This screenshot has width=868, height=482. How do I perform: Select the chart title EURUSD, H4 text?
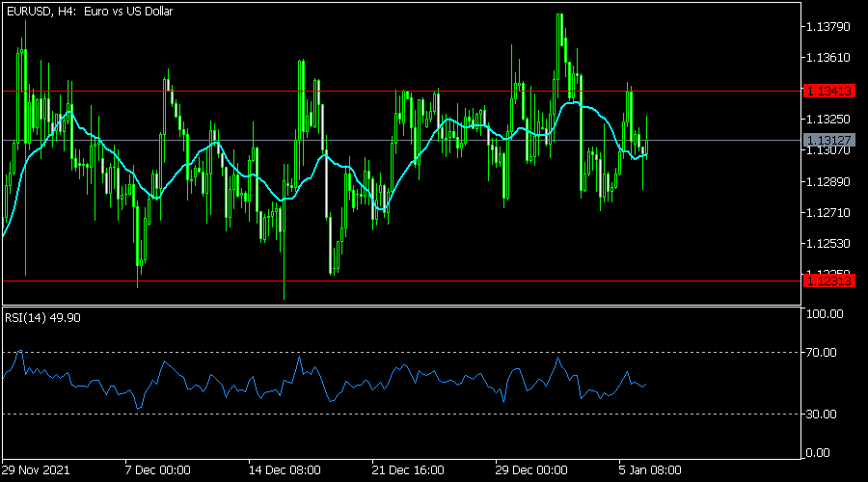coord(90,11)
